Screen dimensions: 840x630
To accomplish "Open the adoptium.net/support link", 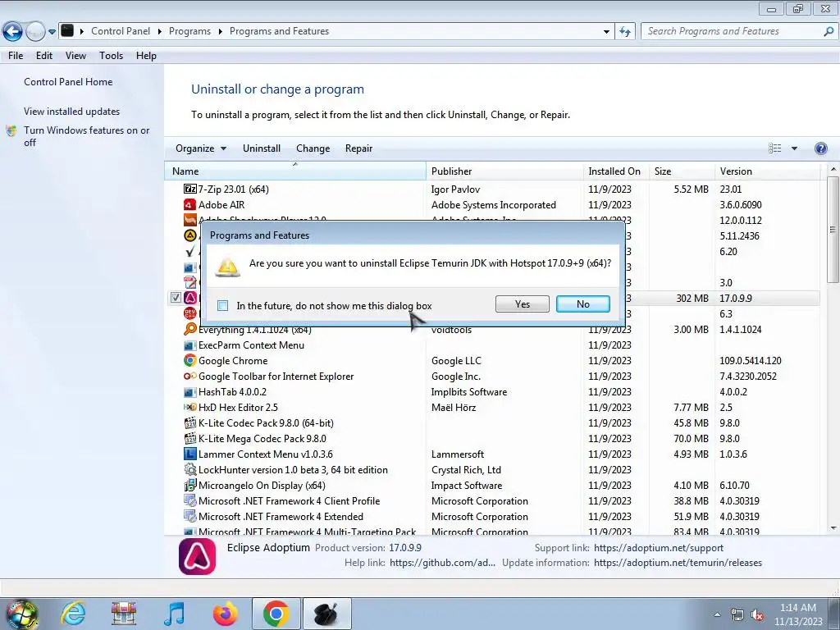I will click(x=659, y=548).
